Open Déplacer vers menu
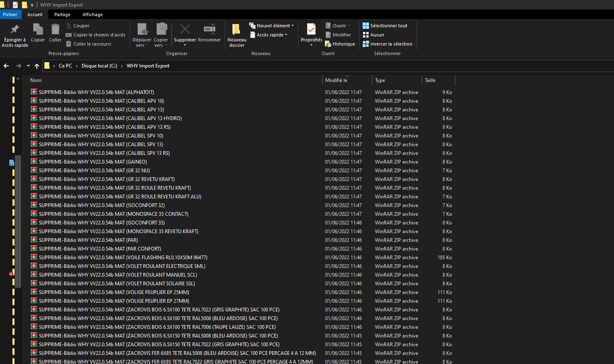Viewport: 614px width, 364px height. tap(142, 36)
